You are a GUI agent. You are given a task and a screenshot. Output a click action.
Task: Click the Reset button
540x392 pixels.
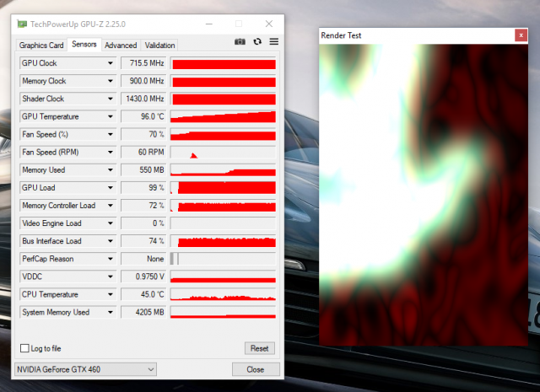click(260, 348)
